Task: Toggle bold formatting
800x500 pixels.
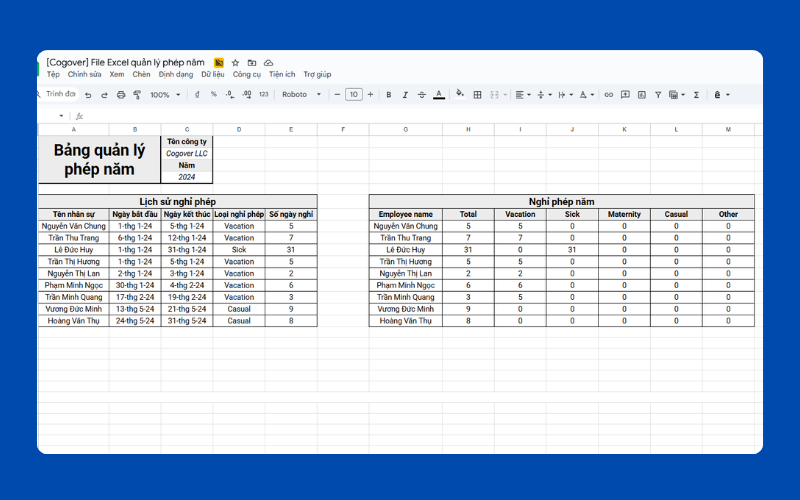Action: tap(388, 95)
